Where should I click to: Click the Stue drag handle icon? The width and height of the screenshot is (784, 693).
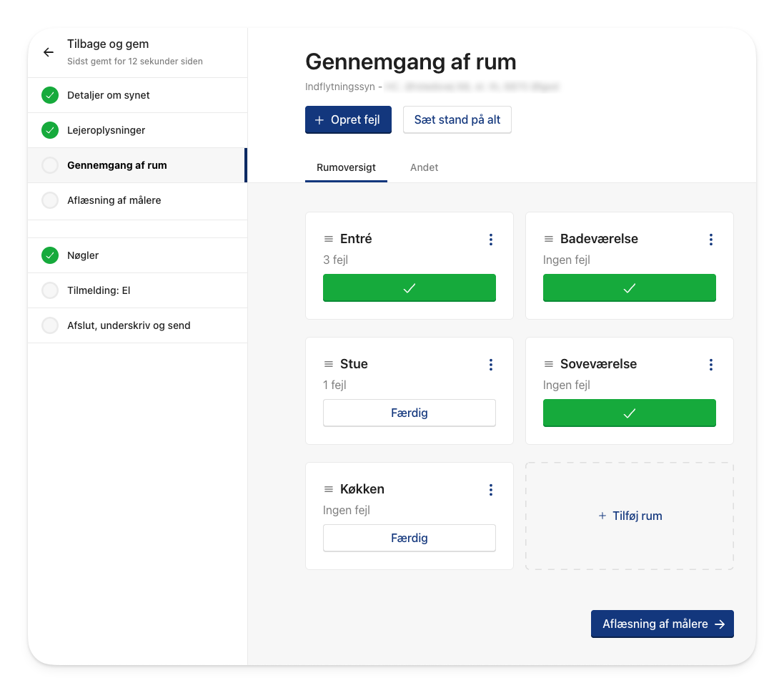coord(329,364)
